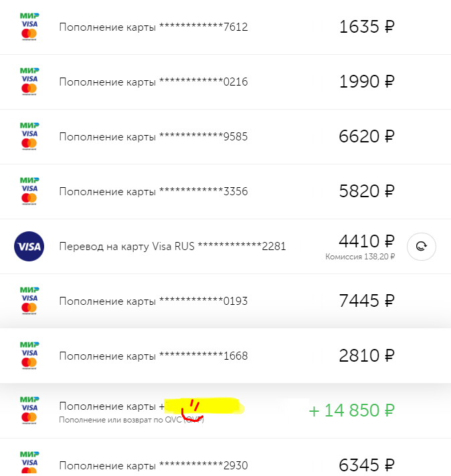Click the 5820 ₽ amount
Viewport: 451px width, 476px height.
[x=367, y=191]
